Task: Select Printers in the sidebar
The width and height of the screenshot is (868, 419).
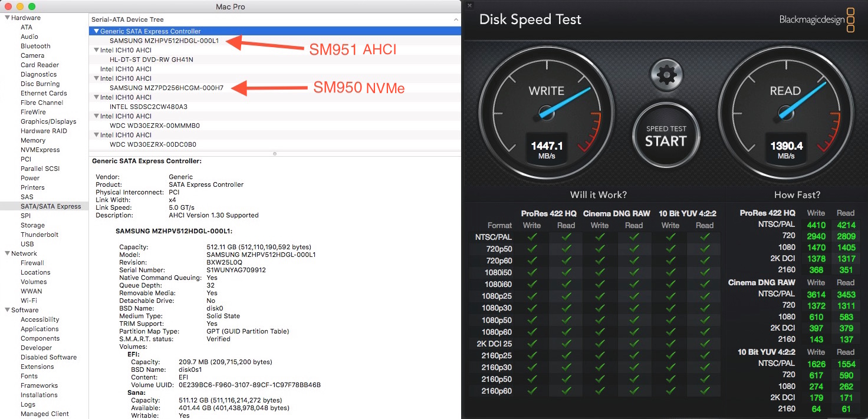Action: pyautogui.click(x=32, y=187)
